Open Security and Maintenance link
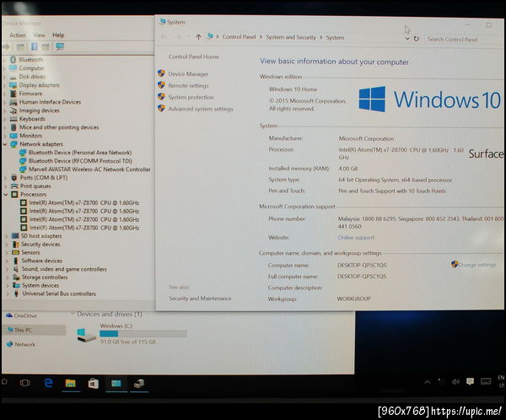 200,299
